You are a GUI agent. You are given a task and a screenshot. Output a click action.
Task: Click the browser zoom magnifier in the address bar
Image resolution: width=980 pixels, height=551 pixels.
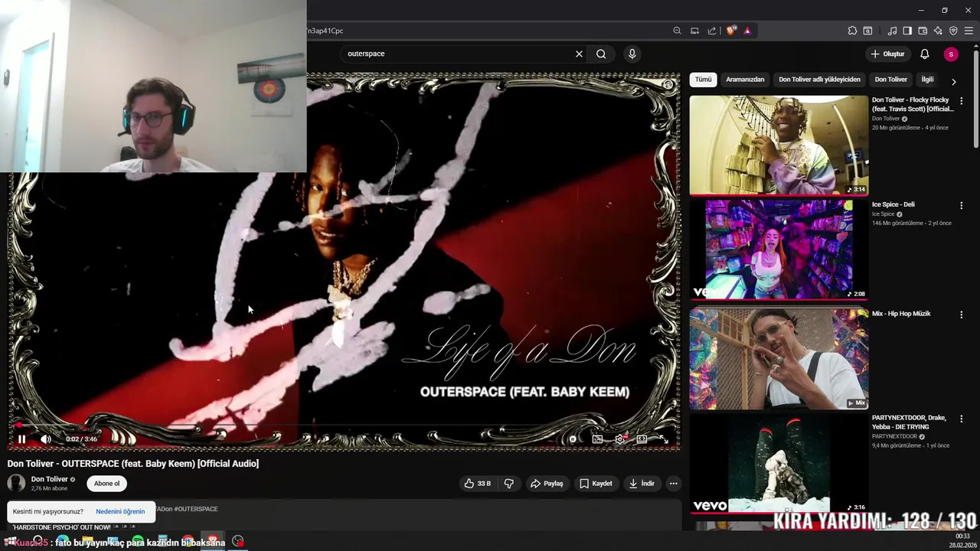(677, 31)
